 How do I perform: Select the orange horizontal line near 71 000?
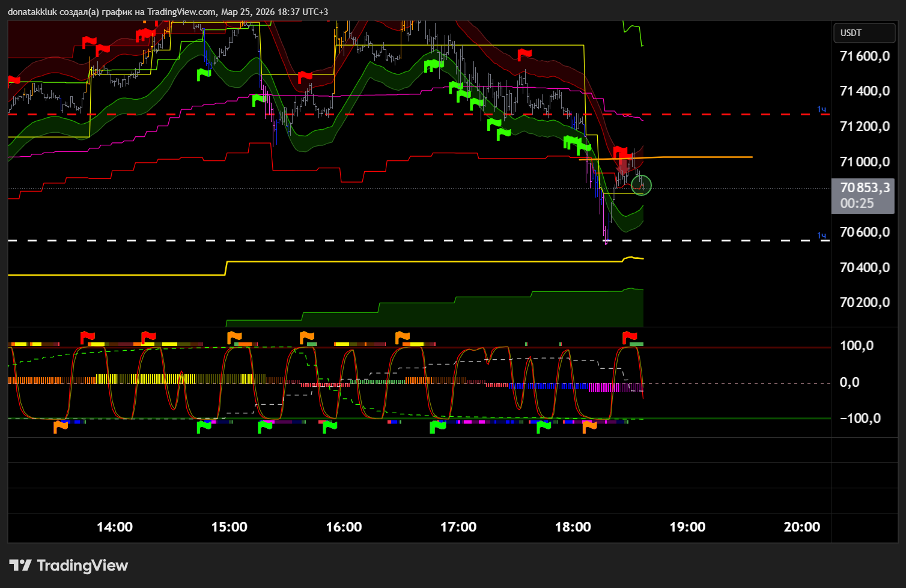(697, 157)
